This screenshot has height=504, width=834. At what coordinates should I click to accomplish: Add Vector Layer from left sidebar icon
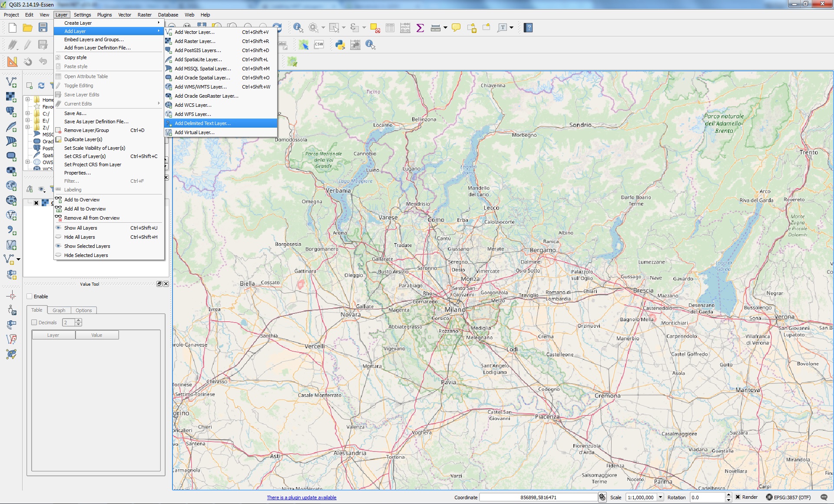11,82
